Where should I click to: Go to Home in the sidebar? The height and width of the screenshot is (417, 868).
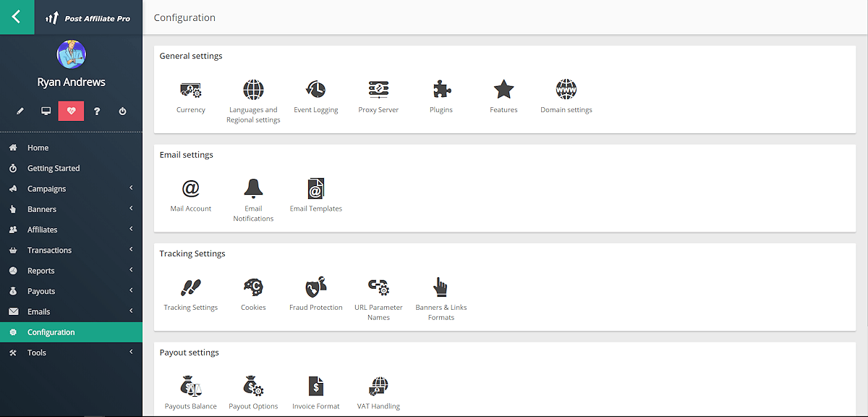click(71, 148)
